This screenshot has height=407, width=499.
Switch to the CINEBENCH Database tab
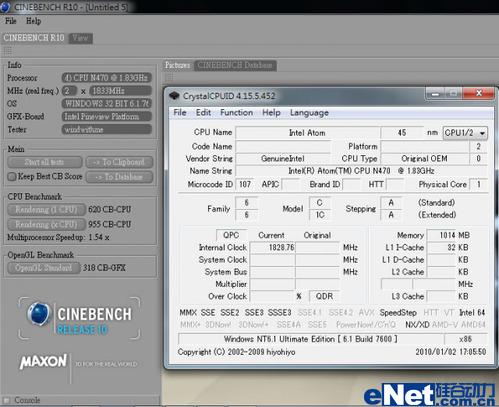pyautogui.click(x=235, y=65)
